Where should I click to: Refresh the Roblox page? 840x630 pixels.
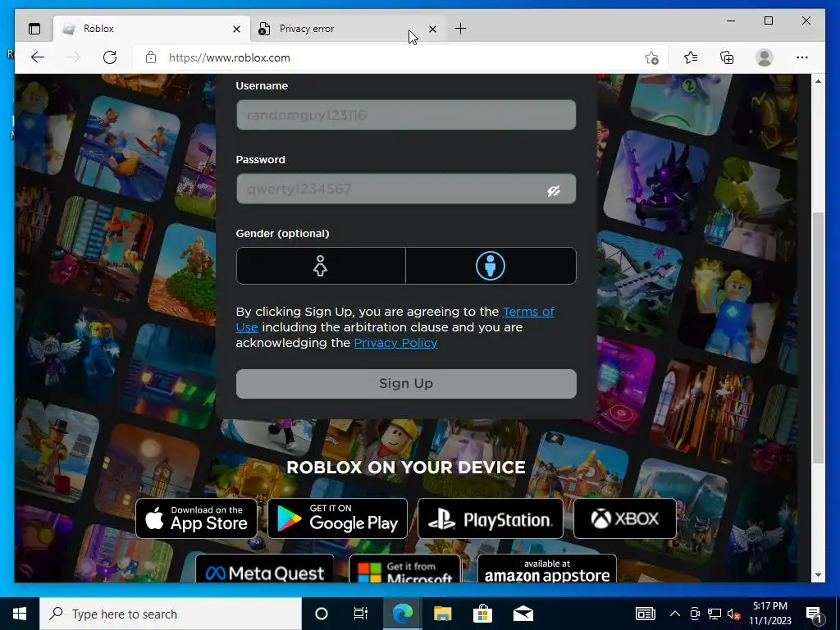pyautogui.click(x=110, y=57)
